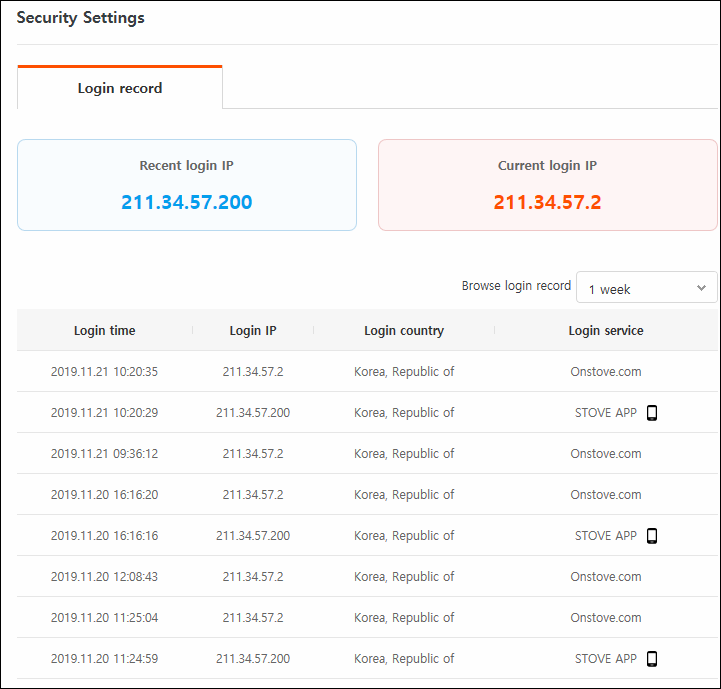
Task: Click STOVE APP text in the 10:20:29 row
Action: (x=606, y=413)
